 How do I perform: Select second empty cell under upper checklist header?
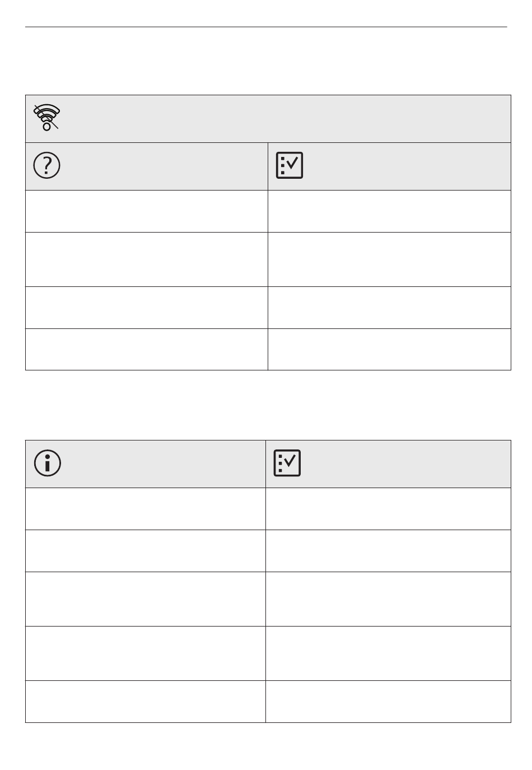click(x=390, y=259)
